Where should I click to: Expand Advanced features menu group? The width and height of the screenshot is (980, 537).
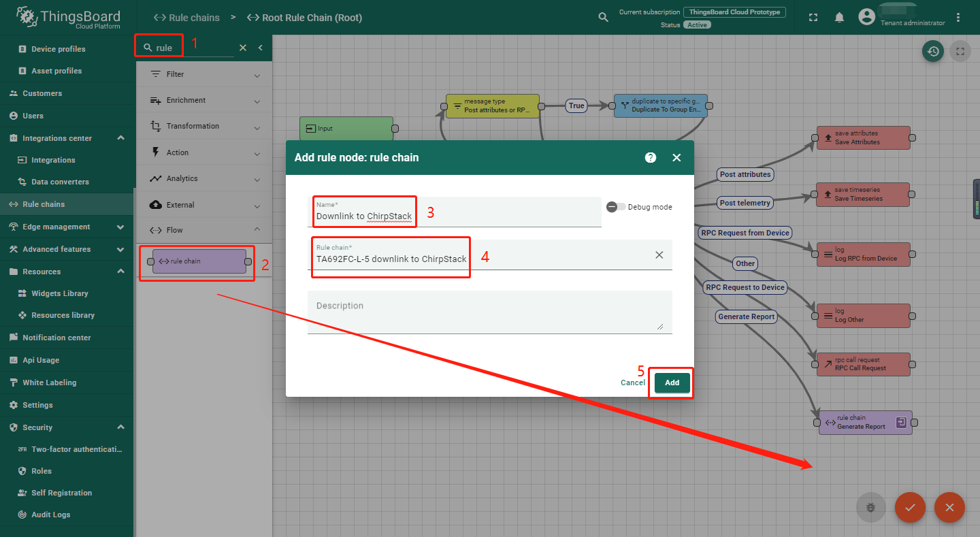120,249
